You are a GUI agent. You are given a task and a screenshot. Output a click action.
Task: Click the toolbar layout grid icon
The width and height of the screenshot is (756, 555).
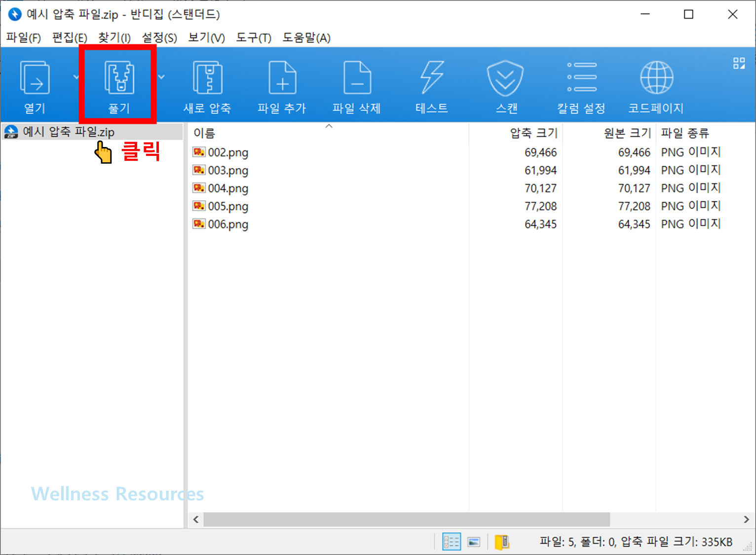tap(739, 63)
